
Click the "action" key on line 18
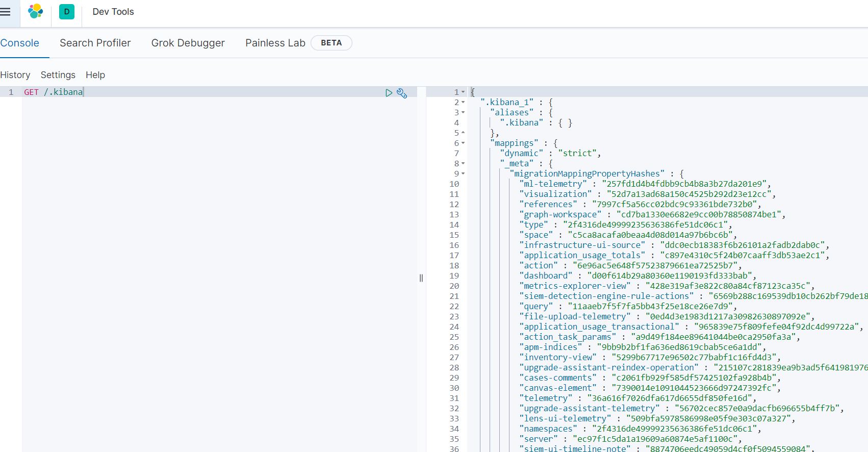coord(539,265)
